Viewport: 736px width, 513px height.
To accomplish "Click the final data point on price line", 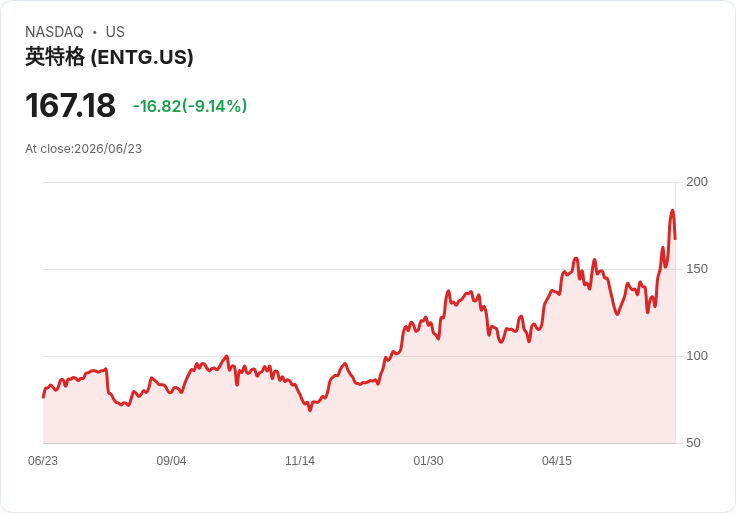I will [675, 239].
